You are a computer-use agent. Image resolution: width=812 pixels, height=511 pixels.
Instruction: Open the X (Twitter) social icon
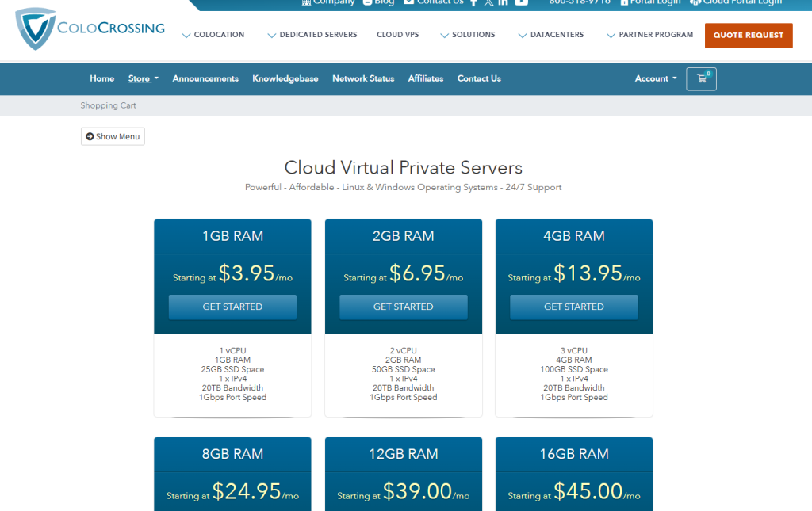pyautogui.click(x=488, y=2)
